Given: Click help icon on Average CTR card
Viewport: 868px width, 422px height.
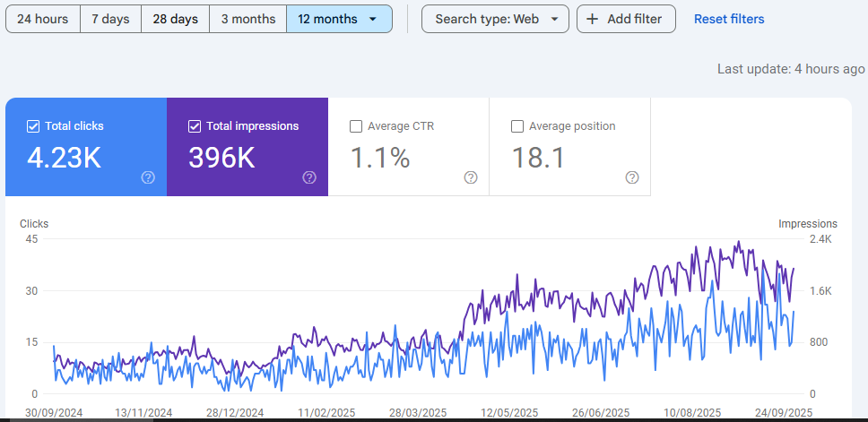Looking at the screenshot, I should tap(471, 177).
